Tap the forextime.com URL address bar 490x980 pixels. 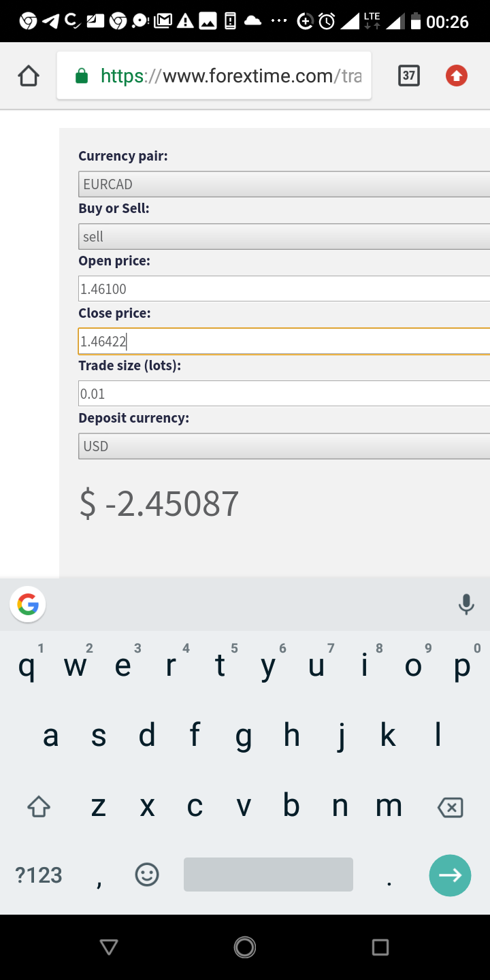point(214,76)
